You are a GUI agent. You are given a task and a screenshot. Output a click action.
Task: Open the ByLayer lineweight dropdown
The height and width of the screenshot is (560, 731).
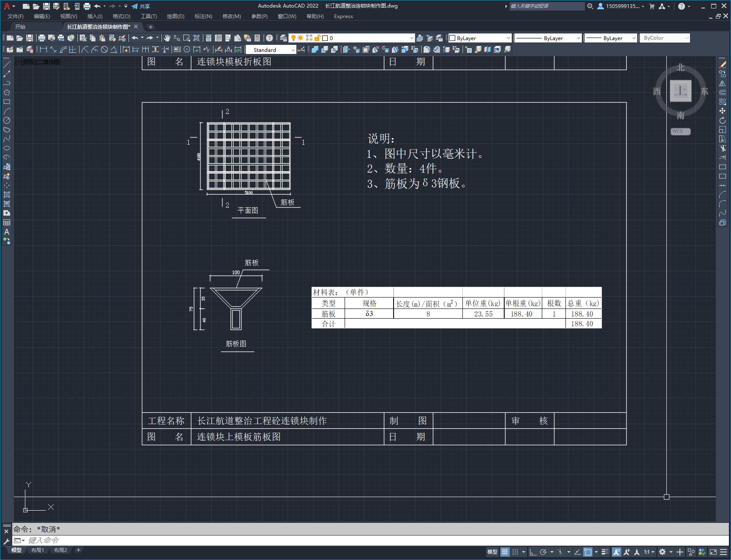tap(611, 38)
